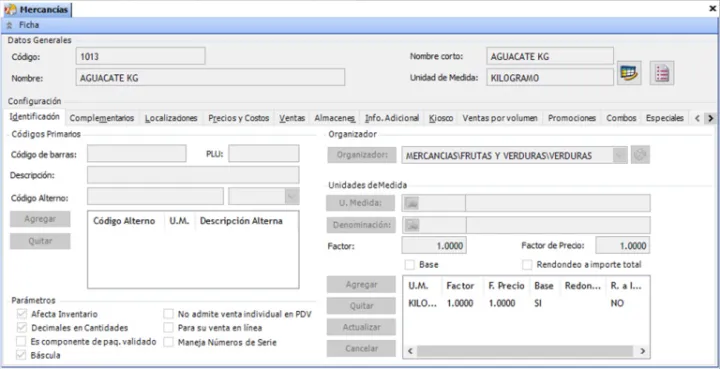Screen dimensions: 720x369
Task: Collapse the Ficha header chevron icon
Action: 10,26
